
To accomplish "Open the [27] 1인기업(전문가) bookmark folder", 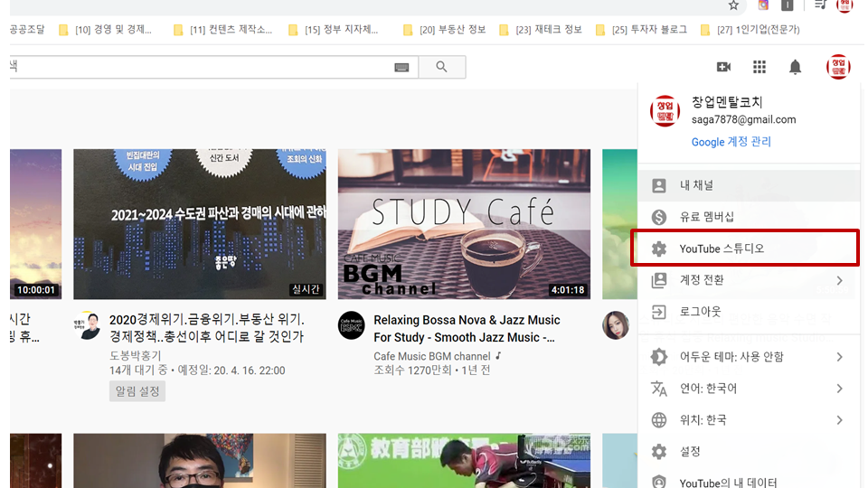I will point(750,30).
